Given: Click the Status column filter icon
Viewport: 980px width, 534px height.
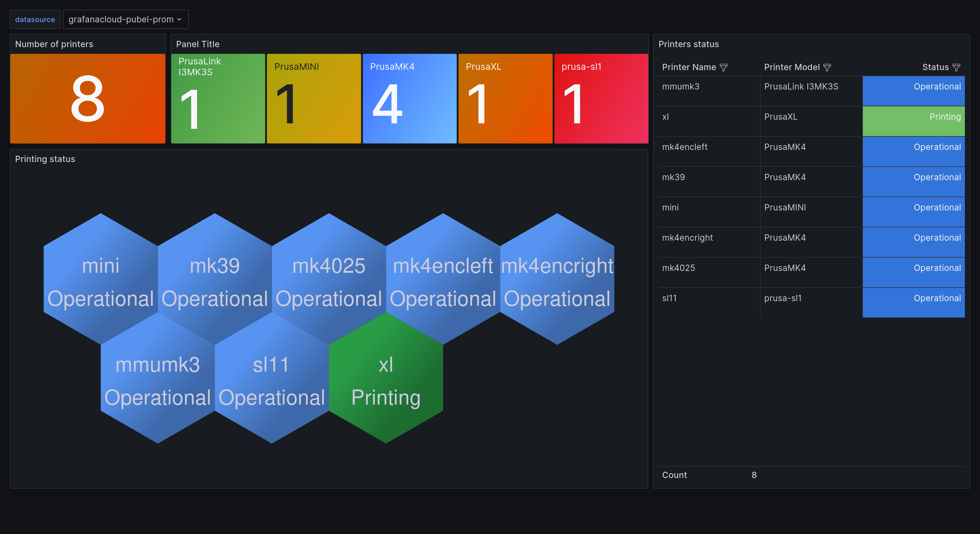Looking at the screenshot, I should coord(956,68).
